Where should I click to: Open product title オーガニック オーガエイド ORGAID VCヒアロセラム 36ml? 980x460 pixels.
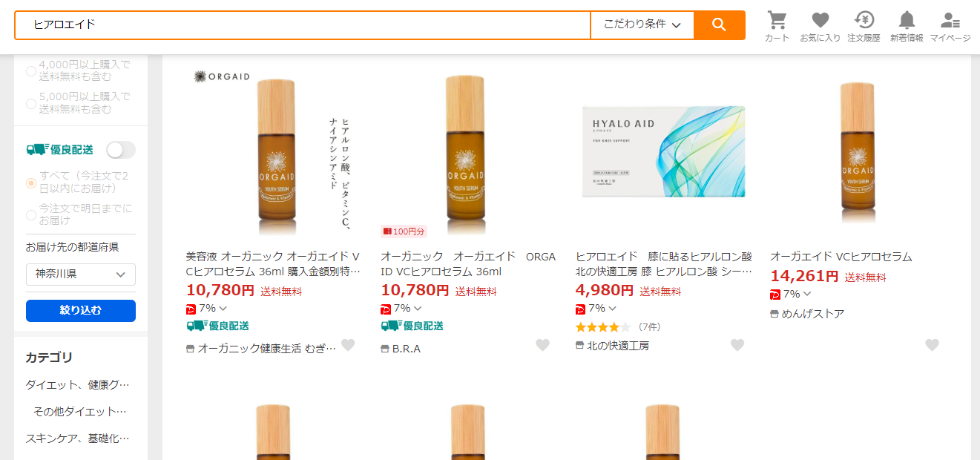point(468,264)
